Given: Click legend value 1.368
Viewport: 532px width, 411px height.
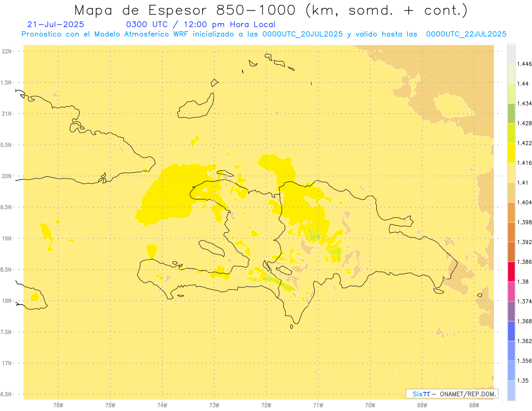Looking at the screenshot, I should (x=524, y=321).
